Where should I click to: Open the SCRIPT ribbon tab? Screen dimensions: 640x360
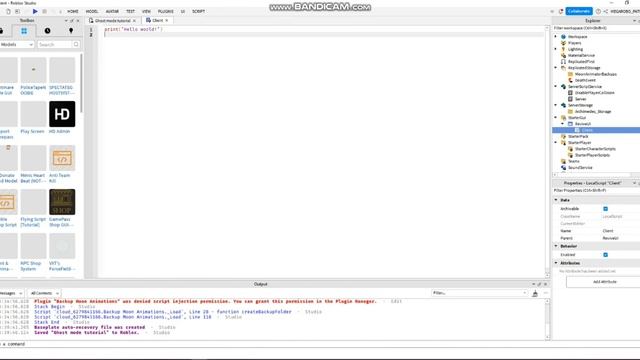click(198, 11)
